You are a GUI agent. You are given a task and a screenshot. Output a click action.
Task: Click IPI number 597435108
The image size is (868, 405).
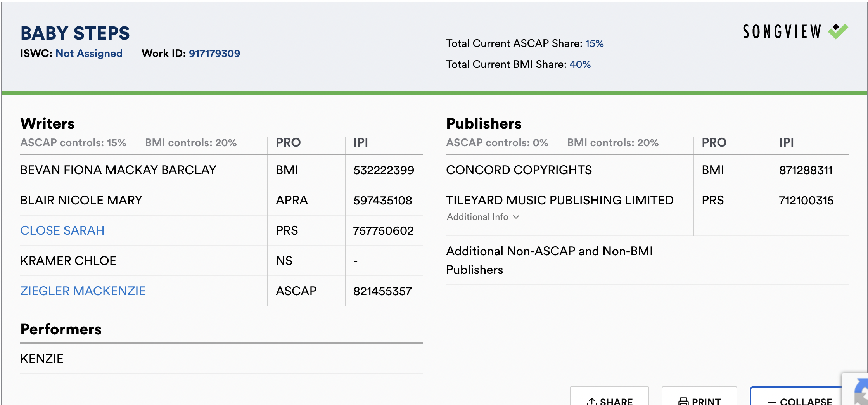click(383, 200)
